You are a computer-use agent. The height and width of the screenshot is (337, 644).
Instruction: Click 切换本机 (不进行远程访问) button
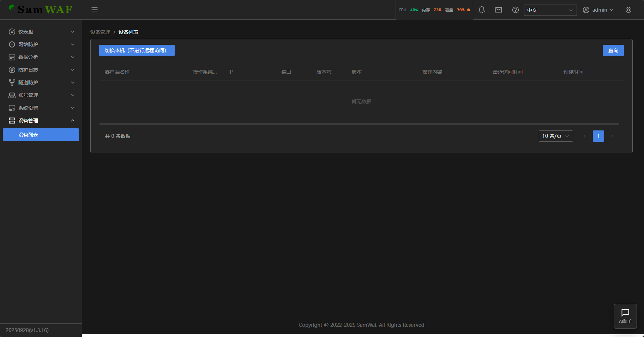tap(137, 50)
